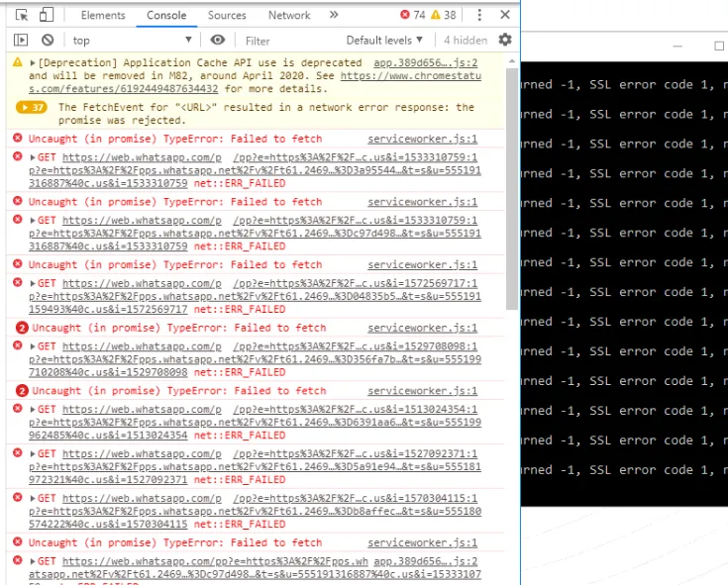Screen dimensions: 728x585
Task: Expand the Deprecation warning message
Action: (33, 62)
